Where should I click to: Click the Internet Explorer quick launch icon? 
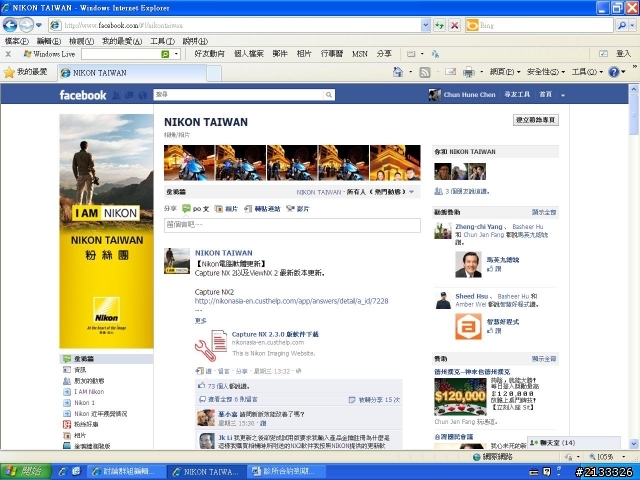pyautogui.click(x=62, y=471)
